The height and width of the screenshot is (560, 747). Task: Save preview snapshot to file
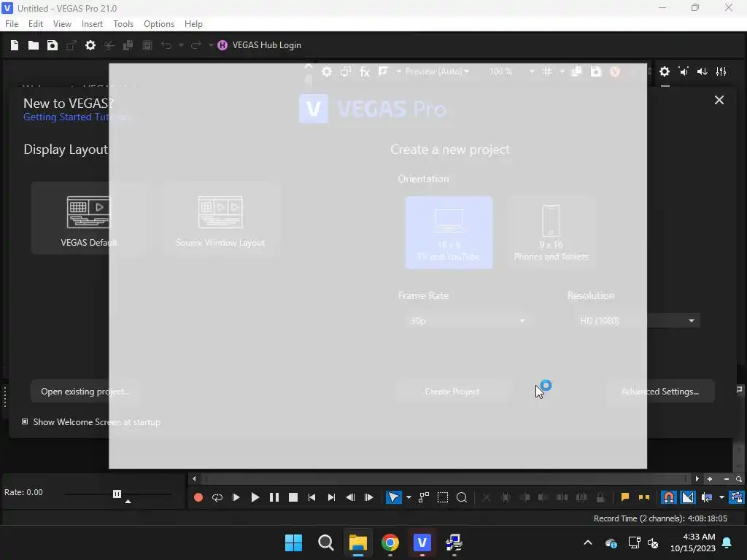pos(595,71)
